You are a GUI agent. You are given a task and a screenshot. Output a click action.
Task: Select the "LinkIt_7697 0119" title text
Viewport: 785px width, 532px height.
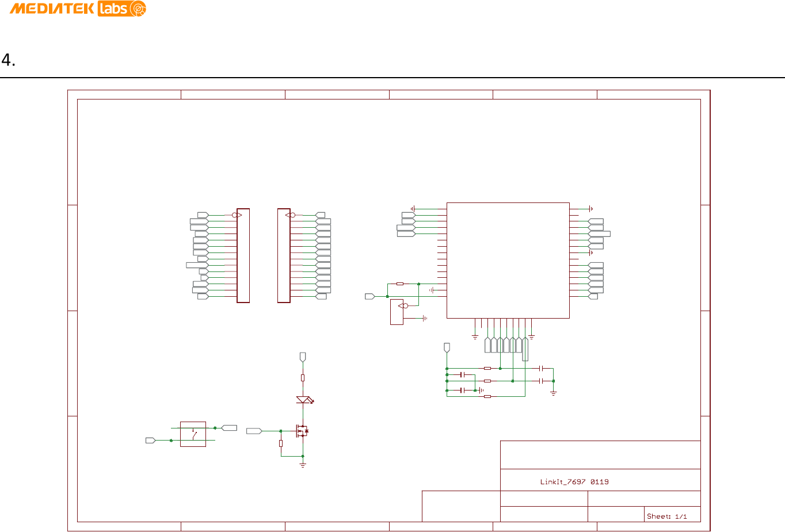(x=574, y=482)
